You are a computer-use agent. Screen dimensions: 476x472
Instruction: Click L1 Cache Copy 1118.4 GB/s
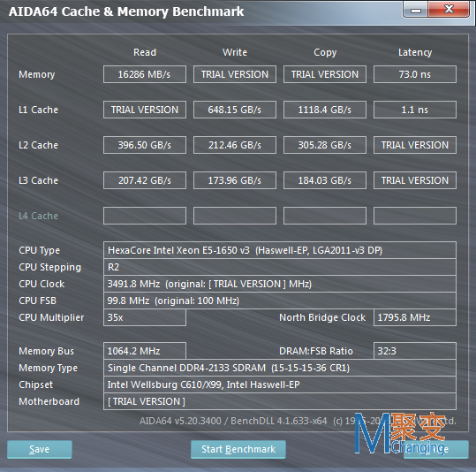325,110
